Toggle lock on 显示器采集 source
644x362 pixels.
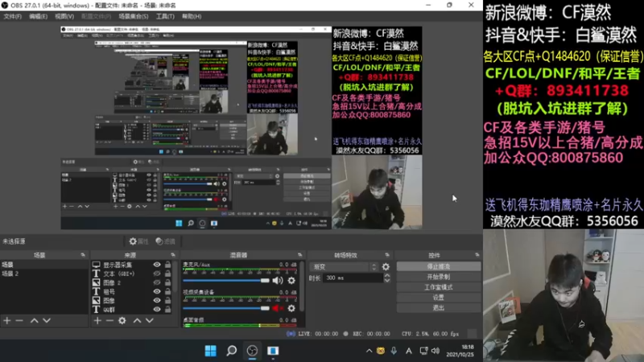(167, 265)
